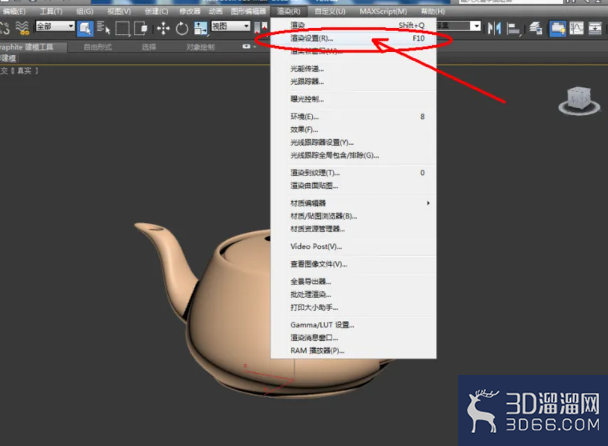Choose 批处理渲染... from the menu
This screenshot has width=608, height=446.
pyautogui.click(x=353, y=294)
